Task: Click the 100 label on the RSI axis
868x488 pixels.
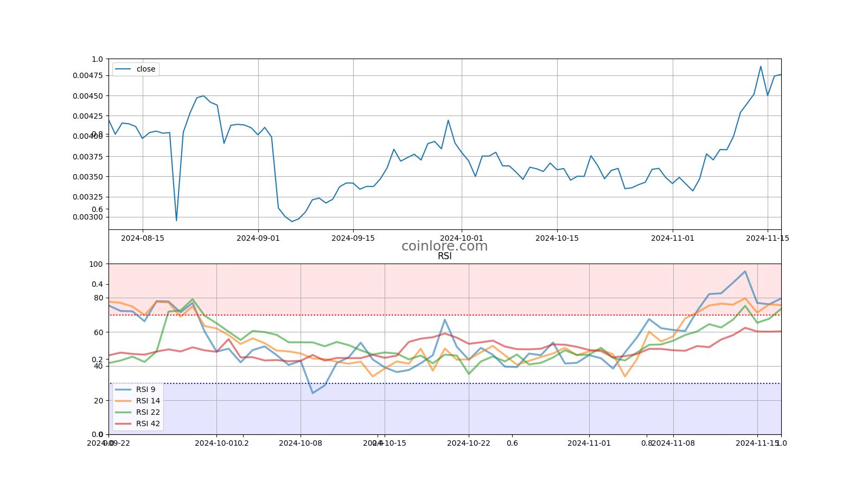Action: tap(96, 264)
